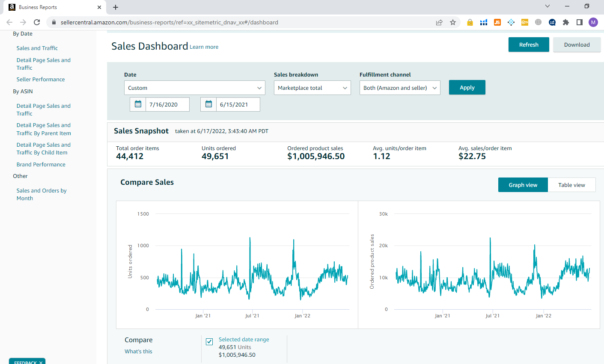Click the Total order items value 44,412

[130, 157]
